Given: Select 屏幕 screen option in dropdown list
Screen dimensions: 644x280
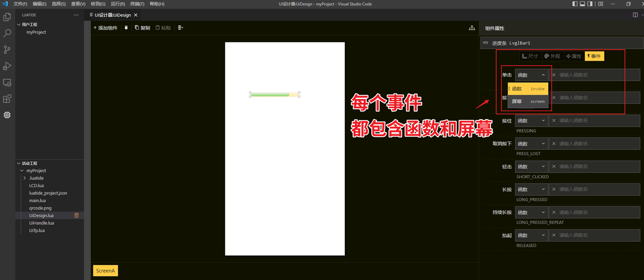Looking at the screenshot, I should coord(528,101).
